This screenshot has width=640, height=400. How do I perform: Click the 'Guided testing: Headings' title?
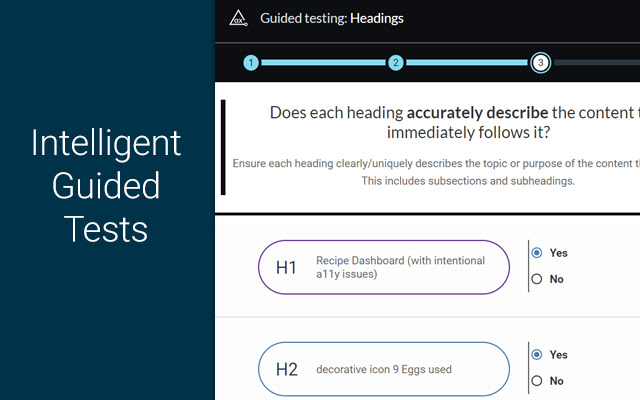click(x=331, y=17)
